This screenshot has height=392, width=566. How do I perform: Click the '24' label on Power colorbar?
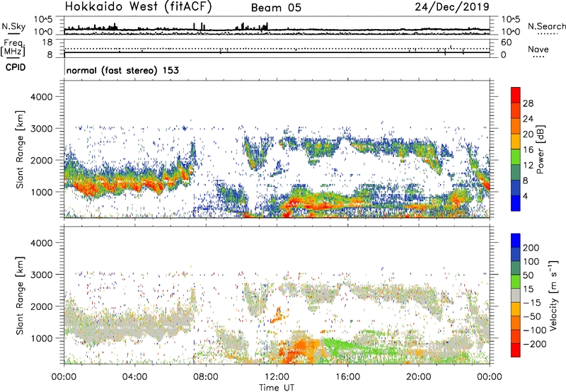[x=528, y=119]
